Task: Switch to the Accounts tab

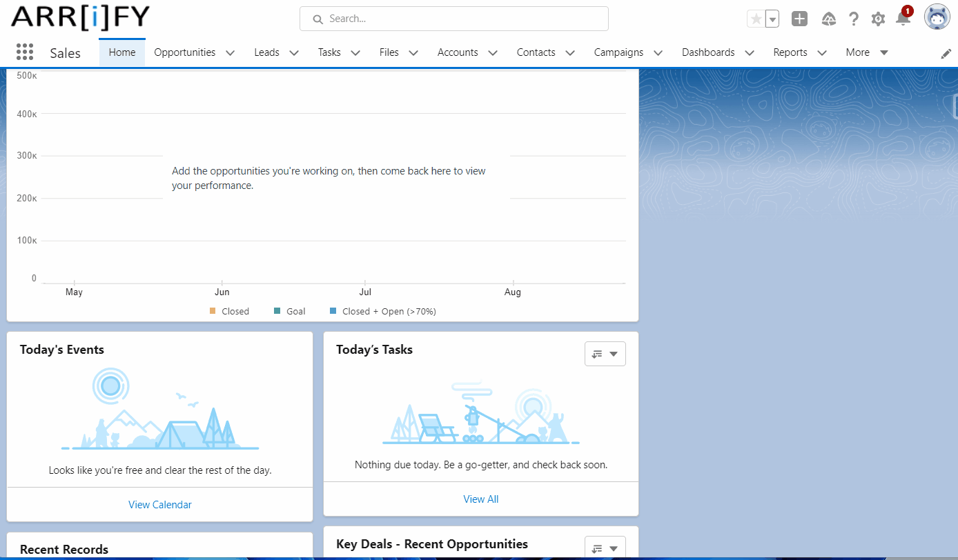Action: 457,52
